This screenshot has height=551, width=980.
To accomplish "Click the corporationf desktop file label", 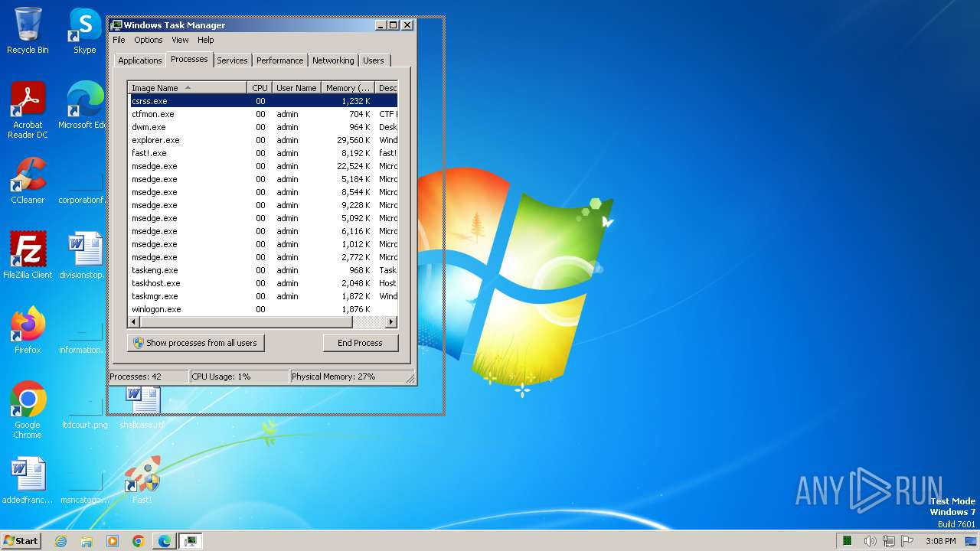I will (x=81, y=200).
